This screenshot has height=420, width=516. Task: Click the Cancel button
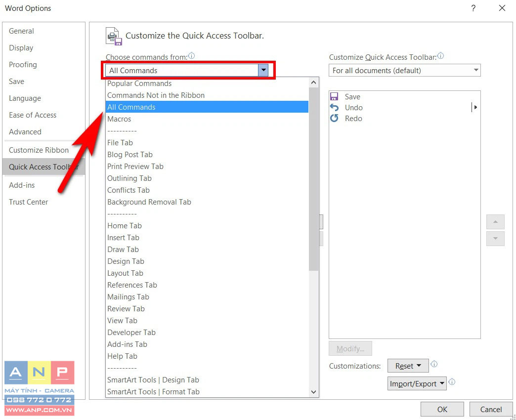tap(491, 409)
